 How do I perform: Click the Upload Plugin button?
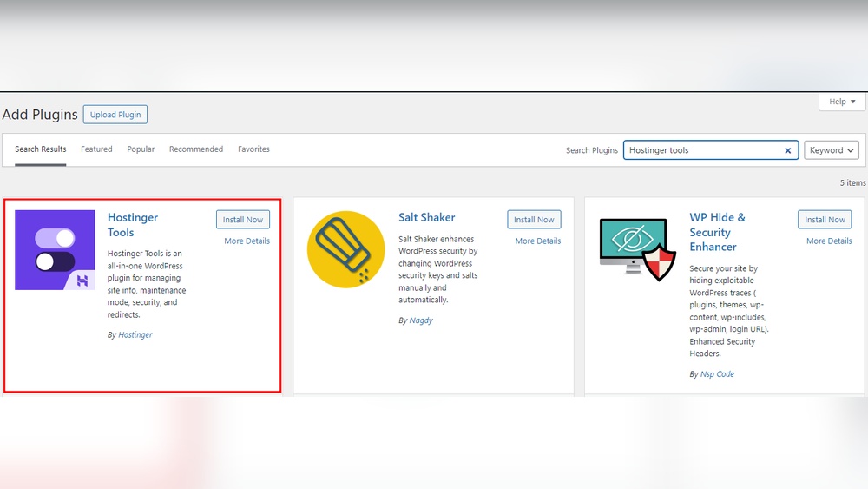tap(115, 115)
